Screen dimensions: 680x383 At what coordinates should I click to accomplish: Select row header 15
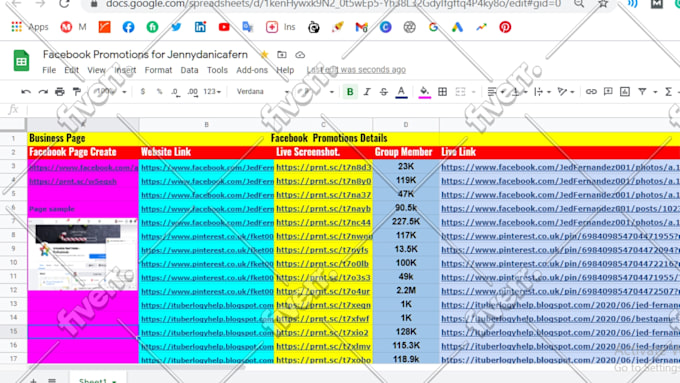13,331
